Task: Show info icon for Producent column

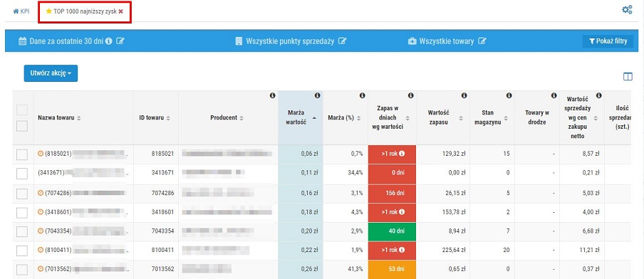Action: click(272, 95)
